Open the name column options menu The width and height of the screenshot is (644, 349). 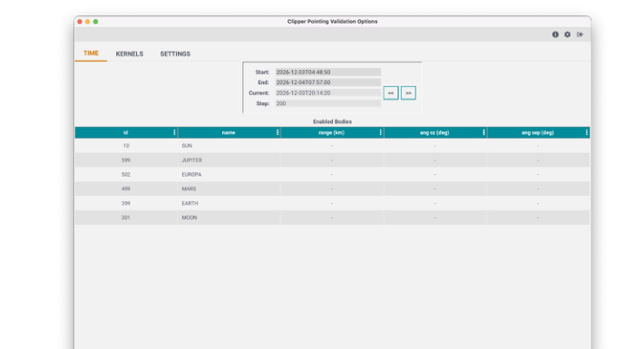278,132
